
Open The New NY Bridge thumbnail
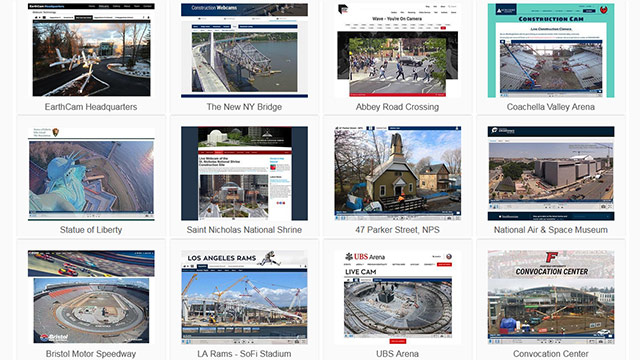coord(244,50)
